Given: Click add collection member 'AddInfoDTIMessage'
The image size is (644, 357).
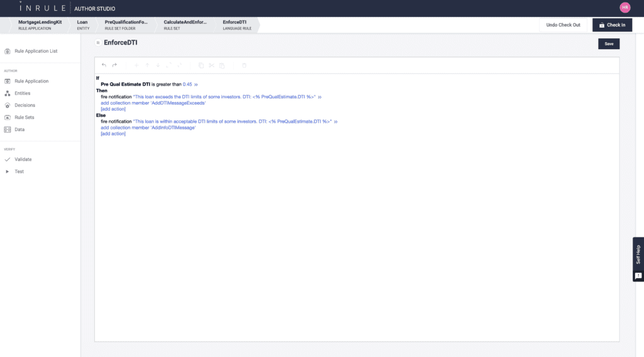Looking at the screenshot, I should coord(148,127).
